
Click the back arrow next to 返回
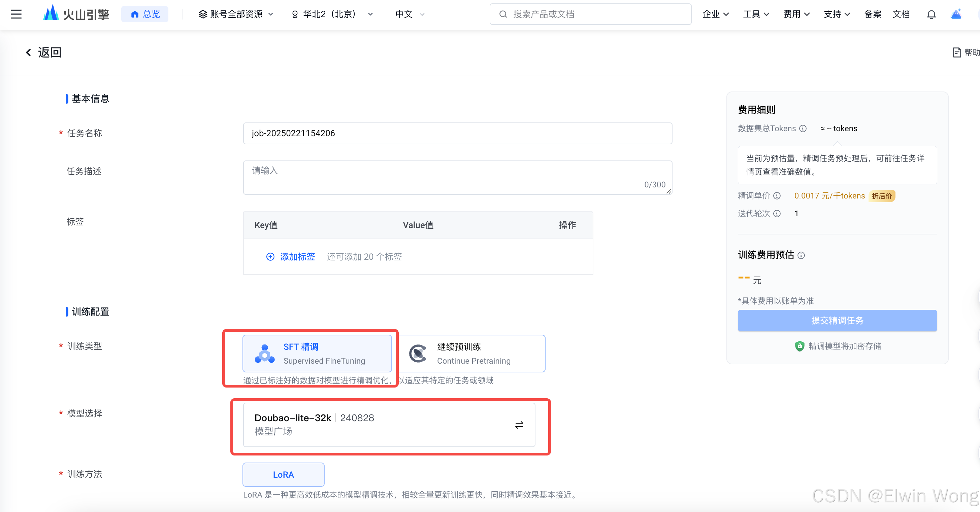pyautogui.click(x=28, y=52)
